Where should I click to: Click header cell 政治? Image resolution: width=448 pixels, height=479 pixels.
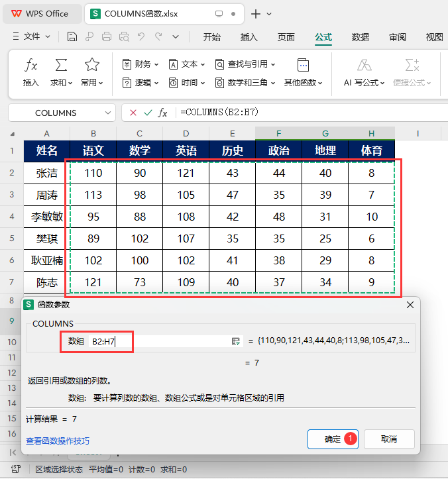[x=279, y=151]
